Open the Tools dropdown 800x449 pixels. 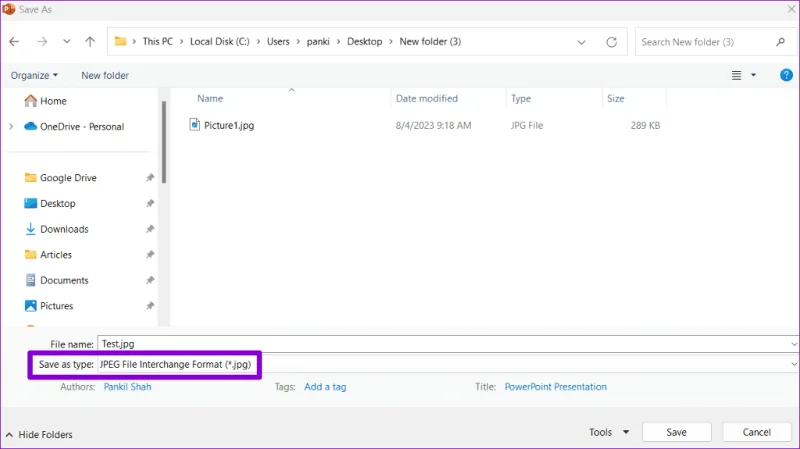pos(609,432)
